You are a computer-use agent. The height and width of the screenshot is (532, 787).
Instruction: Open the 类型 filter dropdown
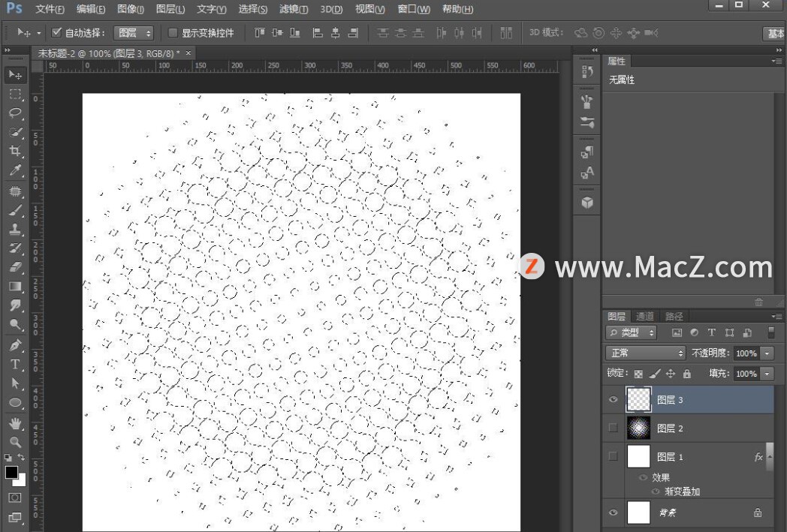point(631,332)
